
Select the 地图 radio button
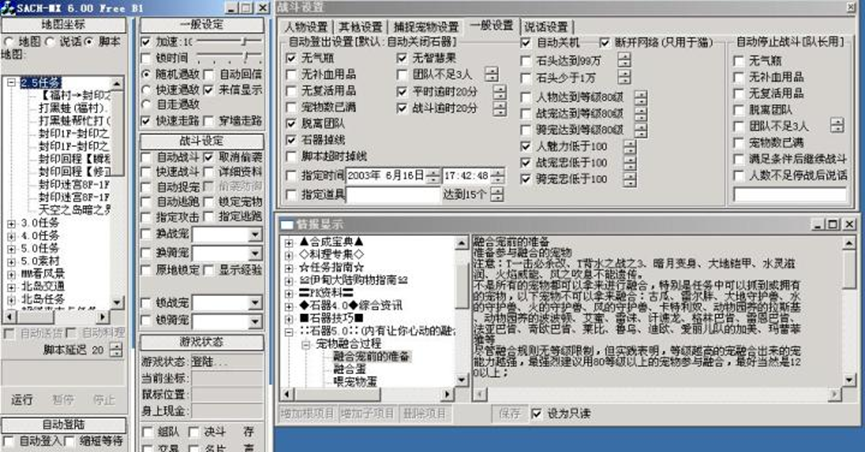coord(8,42)
